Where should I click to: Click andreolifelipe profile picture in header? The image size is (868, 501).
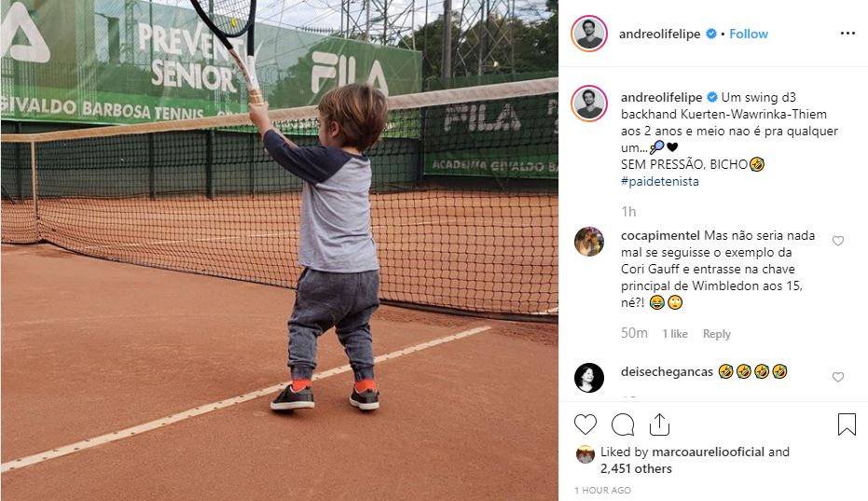(589, 34)
